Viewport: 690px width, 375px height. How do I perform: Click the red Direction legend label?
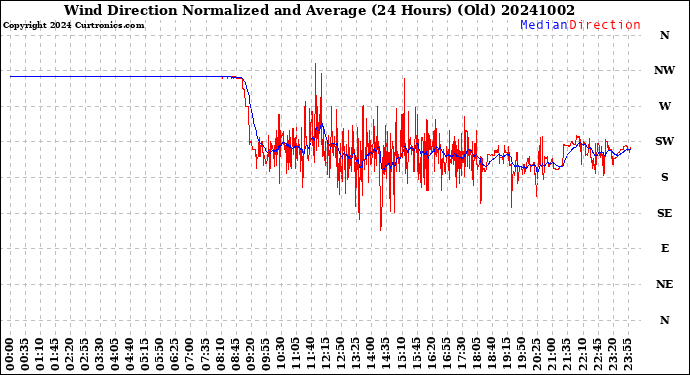[x=605, y=25]
